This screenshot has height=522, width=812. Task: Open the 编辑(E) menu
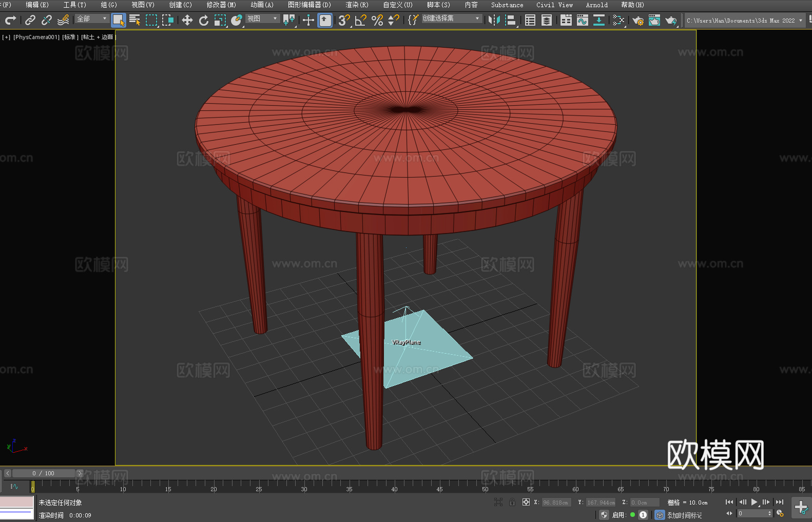[x=37, y=5]
